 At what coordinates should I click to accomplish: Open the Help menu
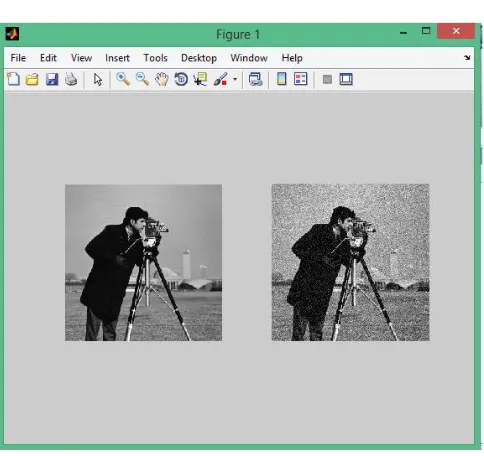tap(292, 58)
